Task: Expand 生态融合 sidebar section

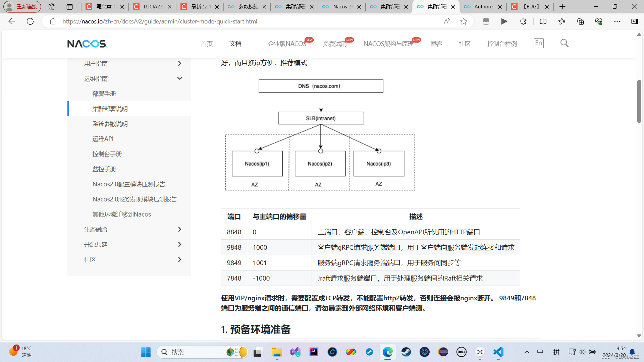Action: (x=180, y=229)
